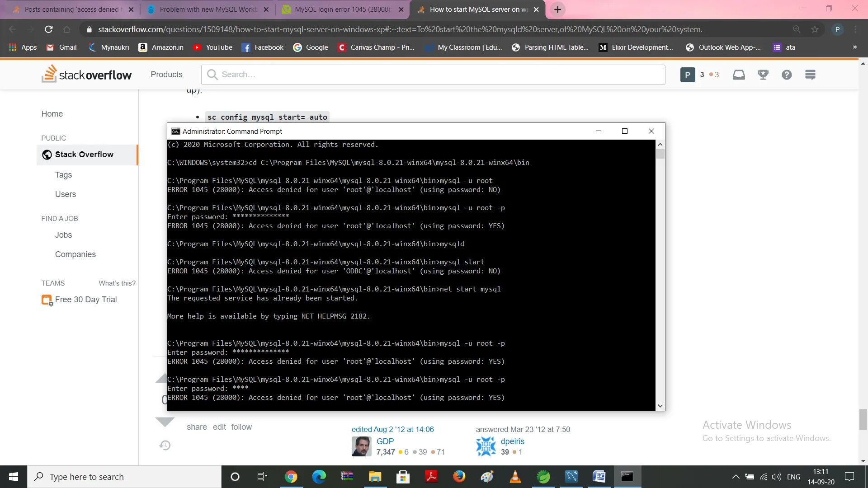
Task: Open VLC from the taskbar
Action: (x=515, y=477)
